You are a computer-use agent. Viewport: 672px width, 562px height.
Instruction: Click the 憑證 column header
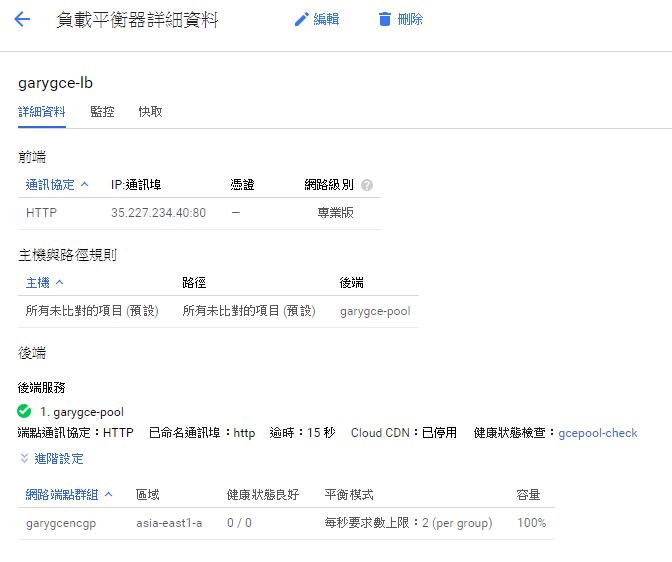(x=243, y=185)
